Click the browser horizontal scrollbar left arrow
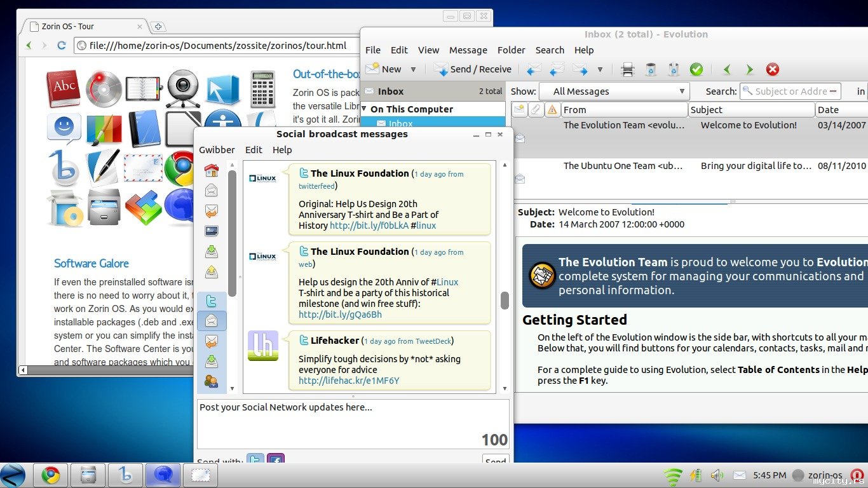Screen dimensions: 868x488 [24, 370]
